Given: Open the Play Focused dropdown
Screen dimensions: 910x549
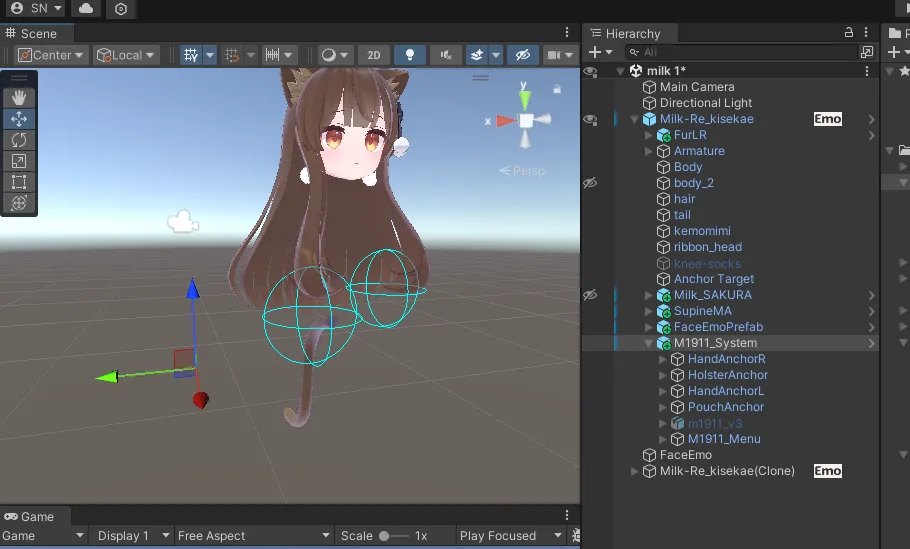Looking at the screenshot, I should click(x=511, y=536).
